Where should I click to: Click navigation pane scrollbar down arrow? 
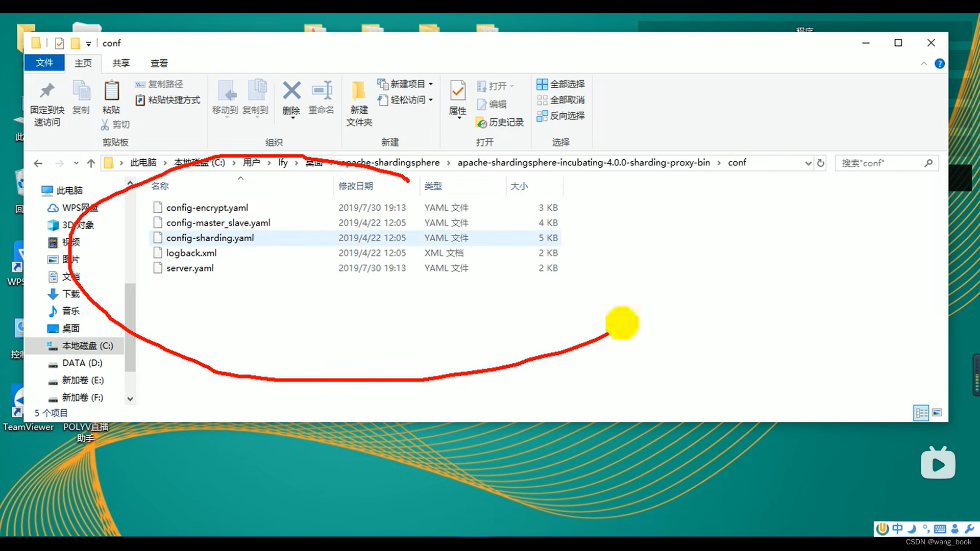tap(130, 399)
